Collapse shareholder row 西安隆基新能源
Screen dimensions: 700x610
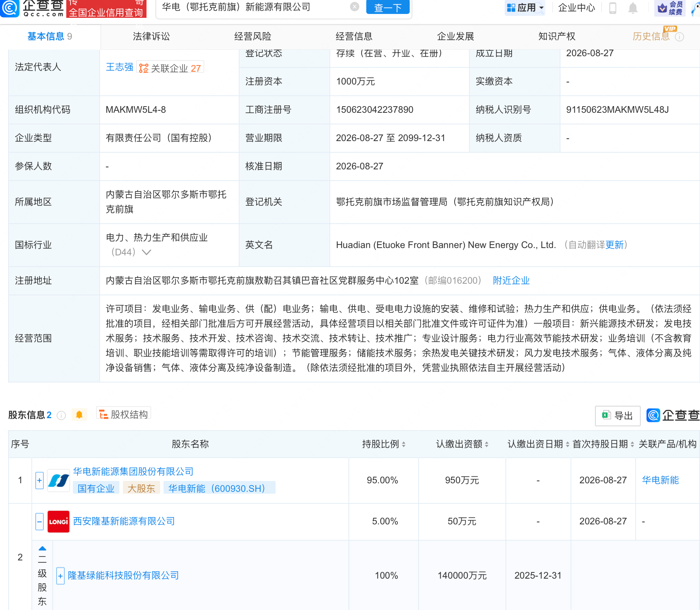(40, 522)
